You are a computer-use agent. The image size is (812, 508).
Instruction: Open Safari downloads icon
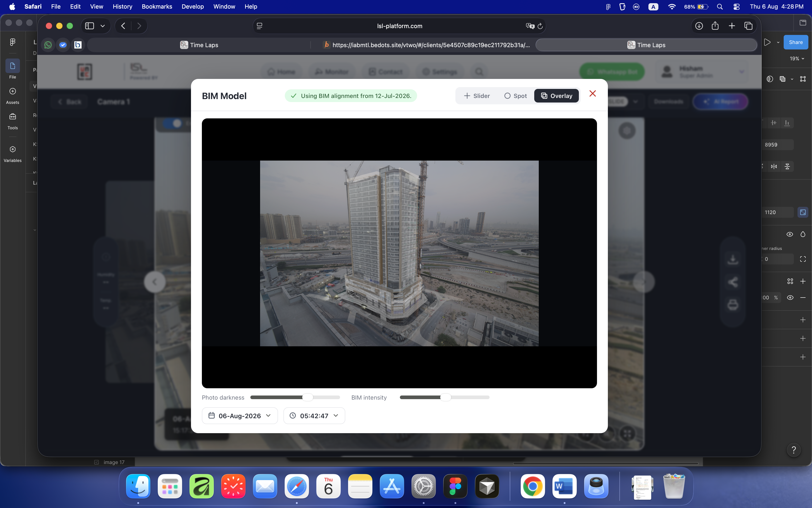(x=699, y=26)
